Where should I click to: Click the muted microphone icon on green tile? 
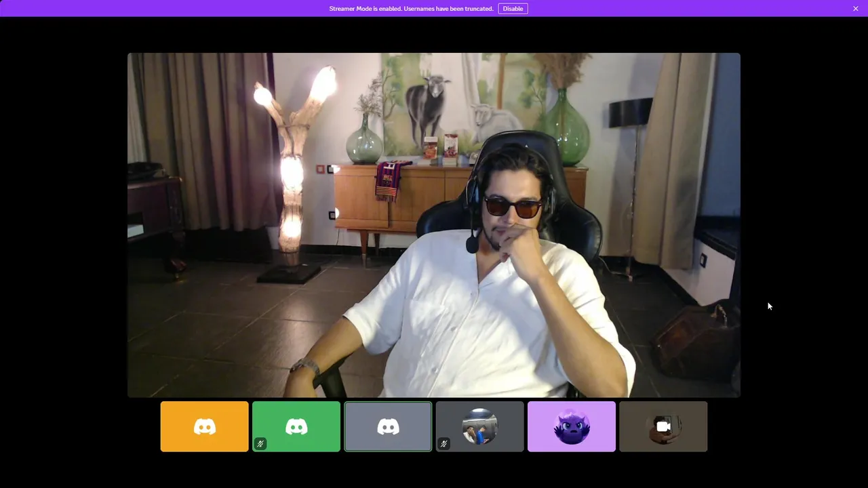coord(260,444)
